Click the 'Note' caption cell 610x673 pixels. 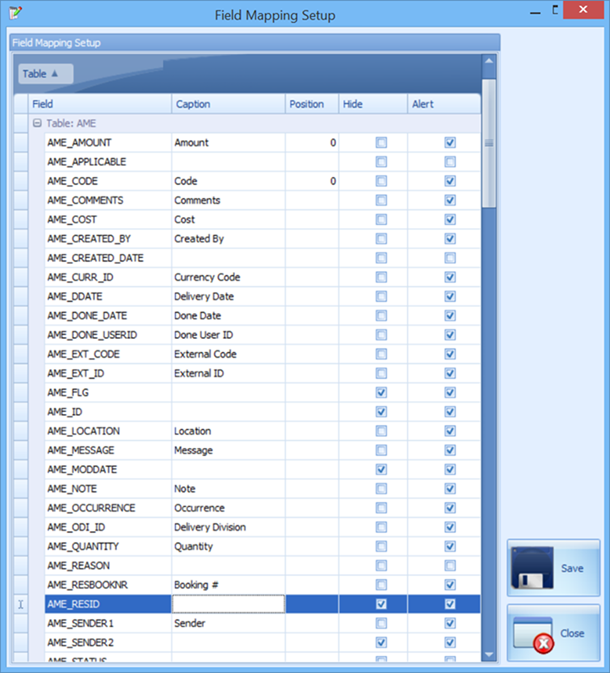(228, 489)
